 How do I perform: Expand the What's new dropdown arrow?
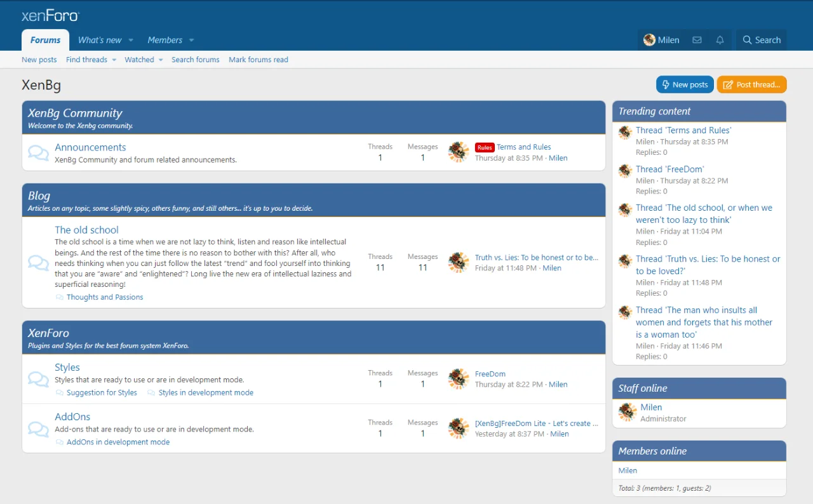pyautogui.click(x=131, y=40)
